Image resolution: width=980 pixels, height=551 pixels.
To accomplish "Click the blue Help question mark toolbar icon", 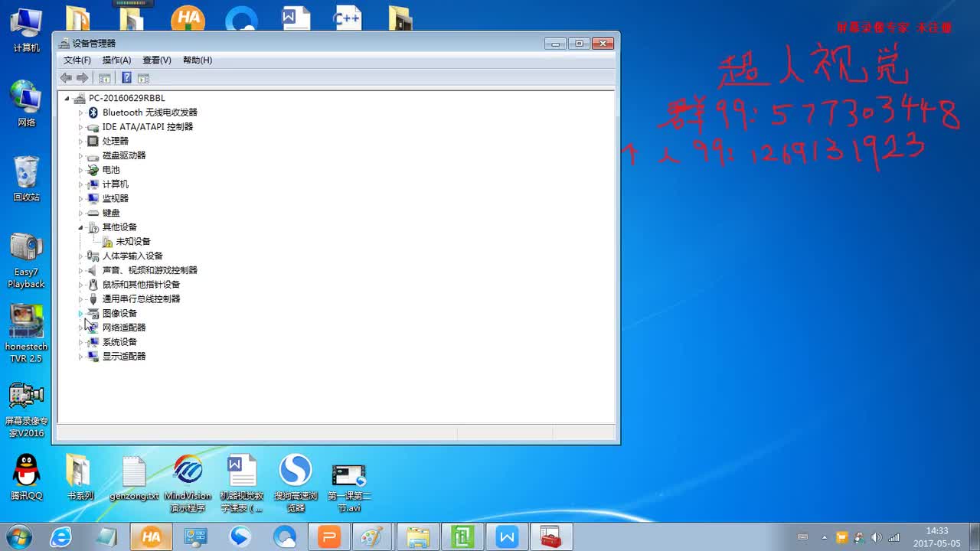I will click(126, 78).
